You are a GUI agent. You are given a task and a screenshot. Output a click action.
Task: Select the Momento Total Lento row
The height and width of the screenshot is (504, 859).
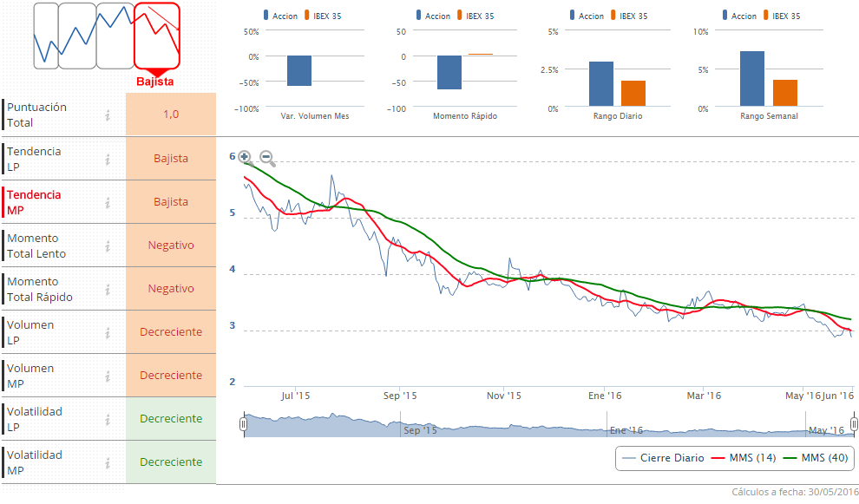tap(109, 245)
